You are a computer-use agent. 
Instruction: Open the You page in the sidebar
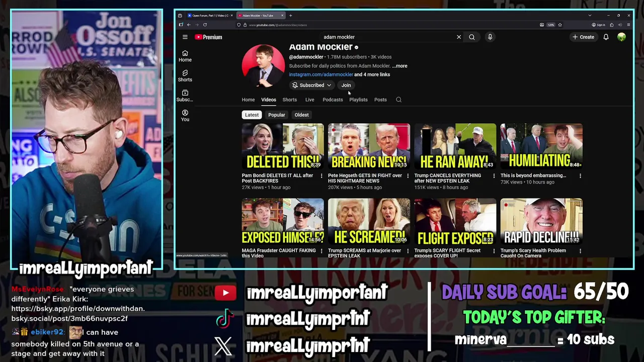[185, 116]
